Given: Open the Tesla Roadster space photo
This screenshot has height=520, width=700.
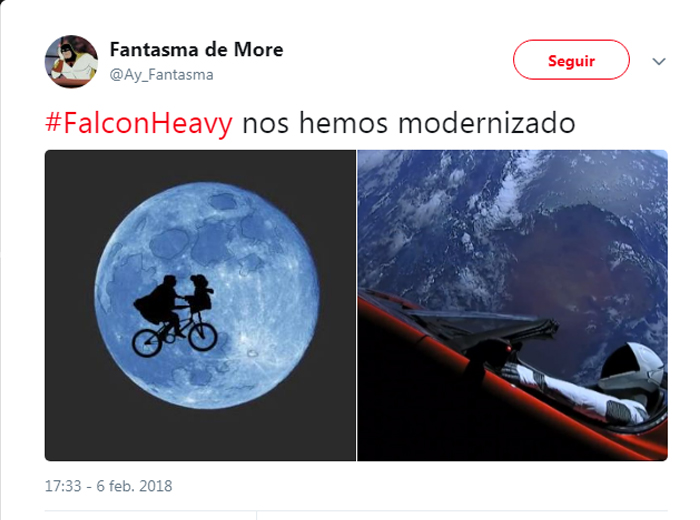Looking at the screenshot, I should 512,305.
